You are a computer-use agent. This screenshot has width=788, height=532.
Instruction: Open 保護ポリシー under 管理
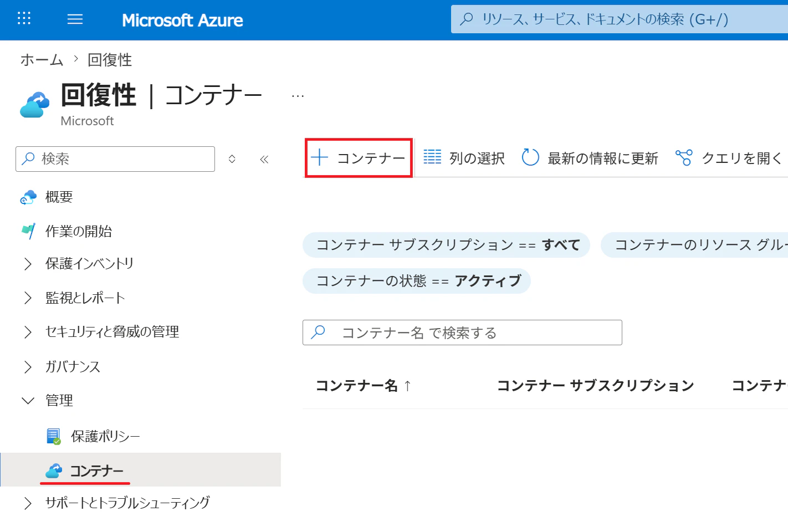point(105,437)
